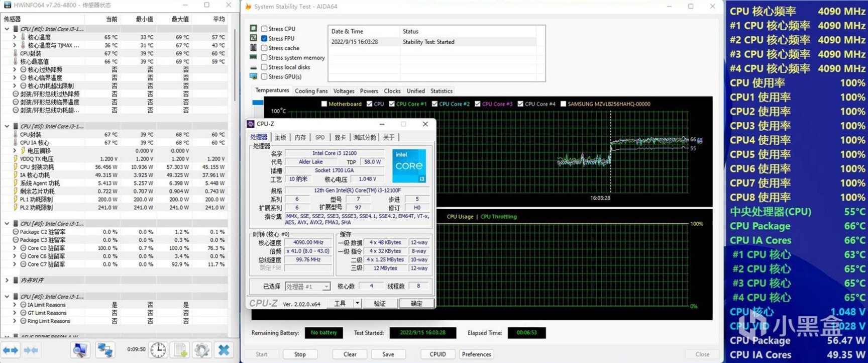Viewport: 868px width, 363px height.
Task: Click the 核心速度 value field 4090.00 MHz
Action: pyautogui.click(x=308, y=242)
